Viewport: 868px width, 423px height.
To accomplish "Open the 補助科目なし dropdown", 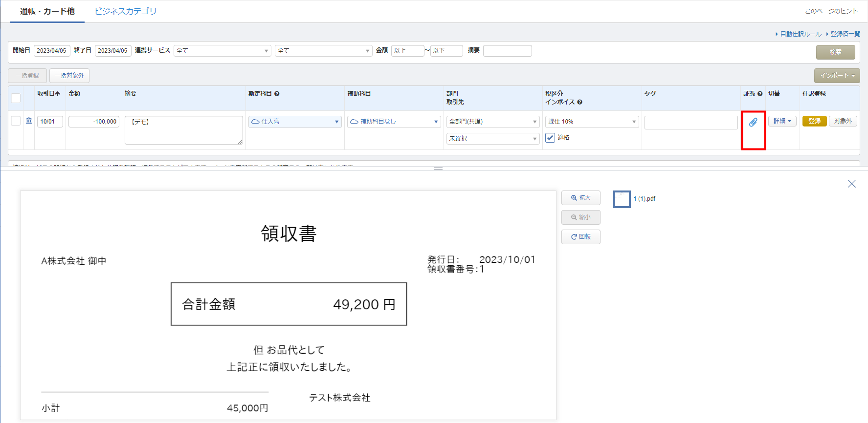I will click(394, 122).
